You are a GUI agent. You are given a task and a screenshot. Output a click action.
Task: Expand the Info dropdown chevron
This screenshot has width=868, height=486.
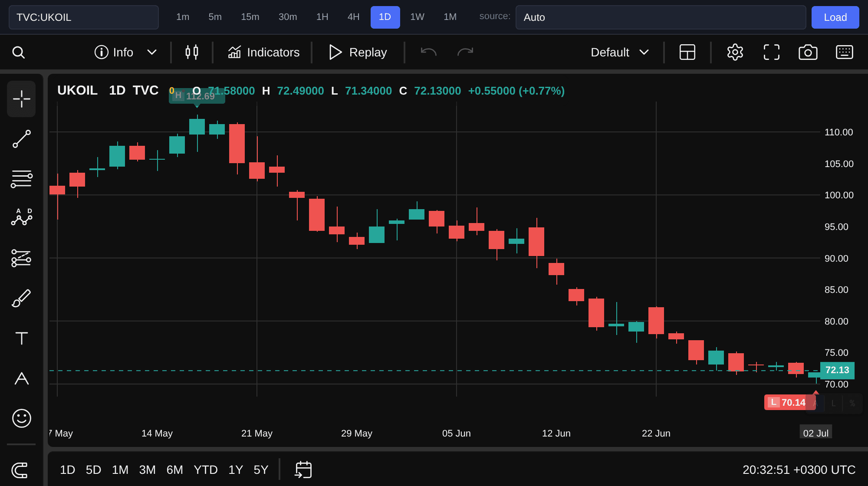tap(151, 53)
